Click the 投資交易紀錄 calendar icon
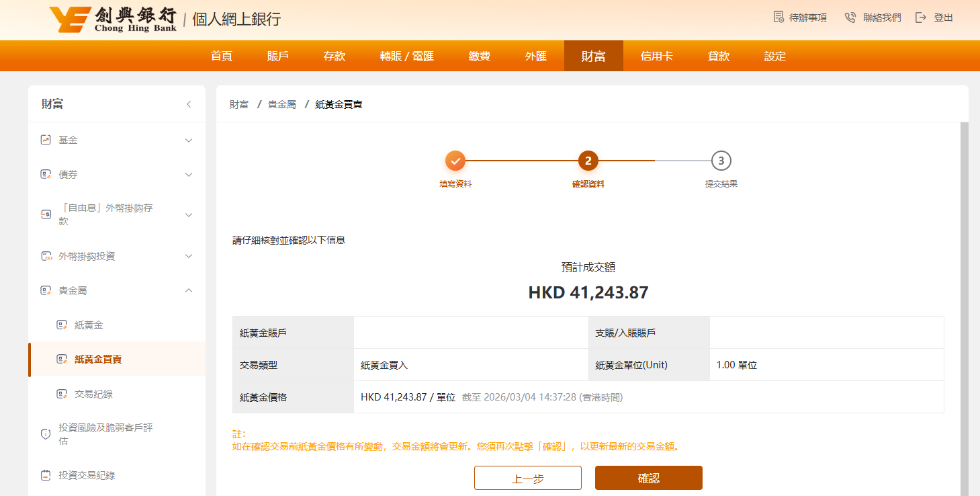This screenshot has height=496, width=980. [46, 475]
